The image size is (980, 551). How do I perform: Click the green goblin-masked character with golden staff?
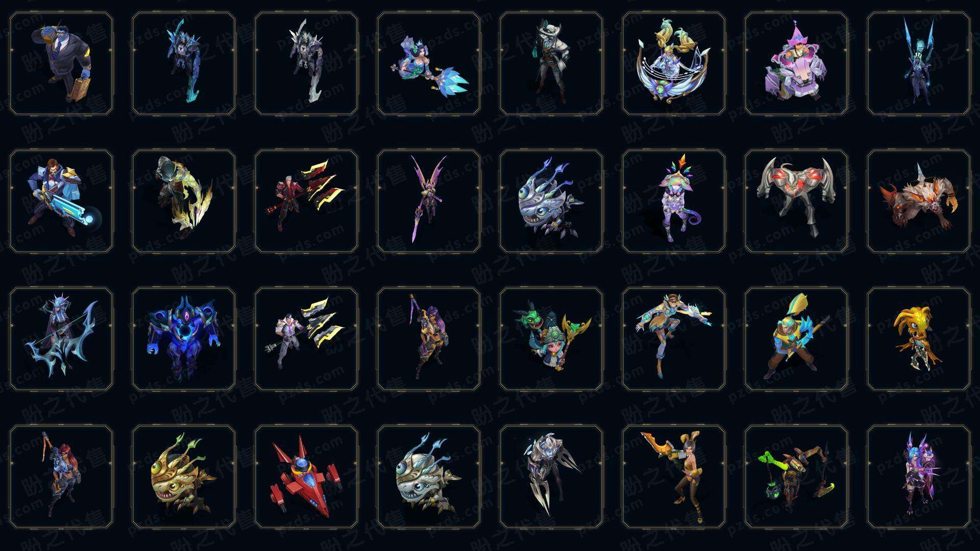click(551, 339)
